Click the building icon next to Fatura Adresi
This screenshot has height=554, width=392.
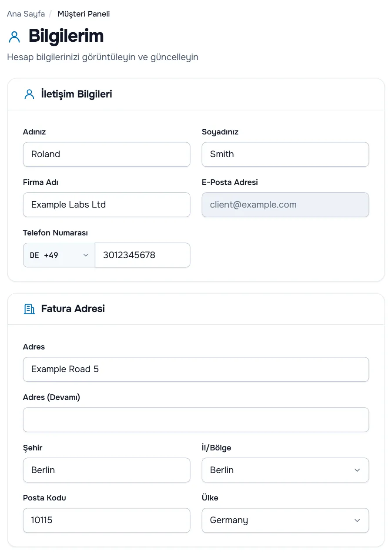tap(29, 309)
